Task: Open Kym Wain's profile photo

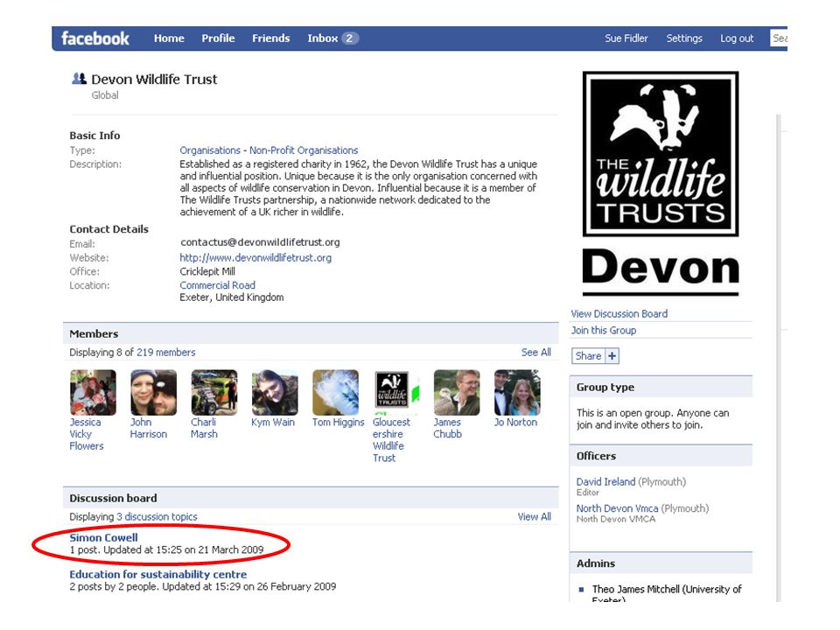Action: (x=275, y=393)
